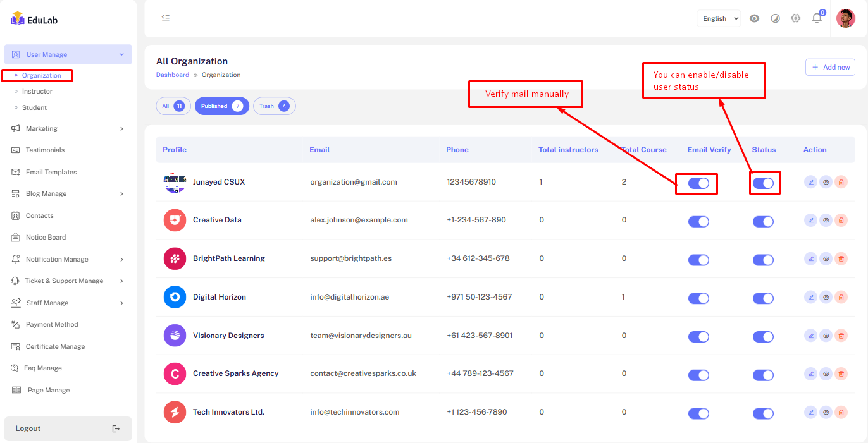Screen dimensions: 868x443
Task: Switch to the Trash tab
Action: coord(274,106)
